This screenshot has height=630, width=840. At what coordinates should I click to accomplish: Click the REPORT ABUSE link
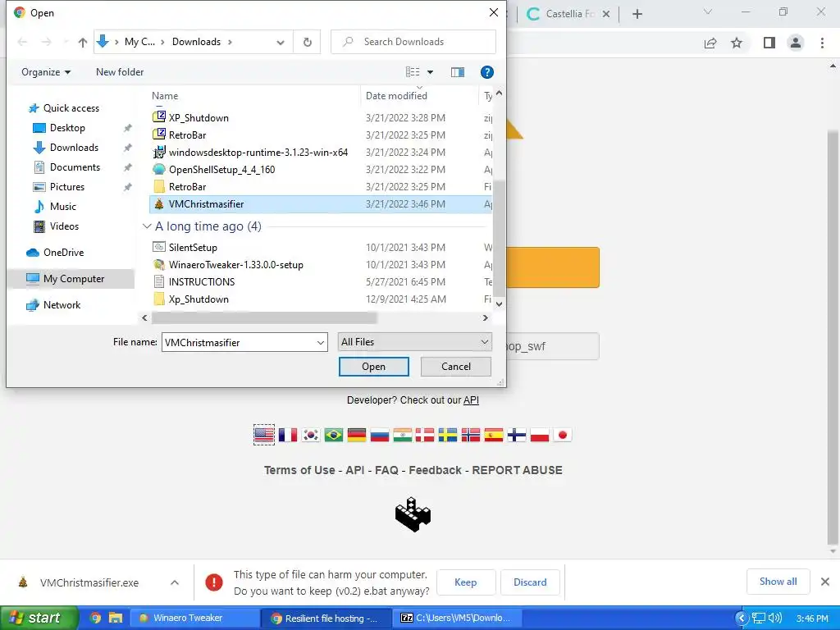pos(517,470)
